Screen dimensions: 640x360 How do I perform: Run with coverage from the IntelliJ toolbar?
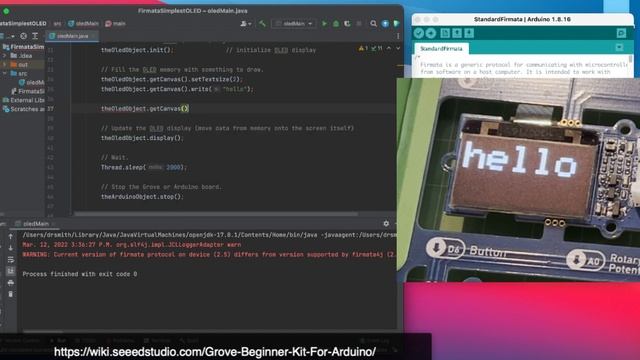tap(347, 24)
